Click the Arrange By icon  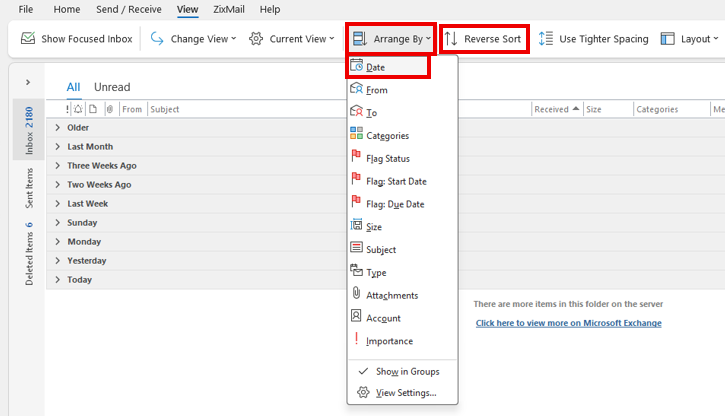coord(360,39)
